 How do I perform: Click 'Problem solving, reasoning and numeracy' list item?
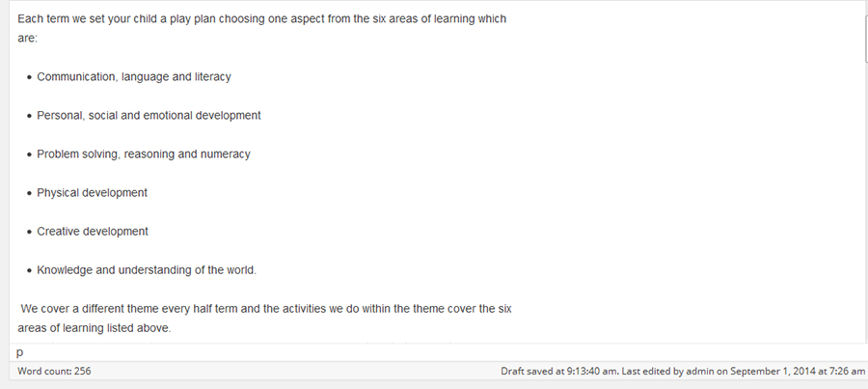pos(144,154)
